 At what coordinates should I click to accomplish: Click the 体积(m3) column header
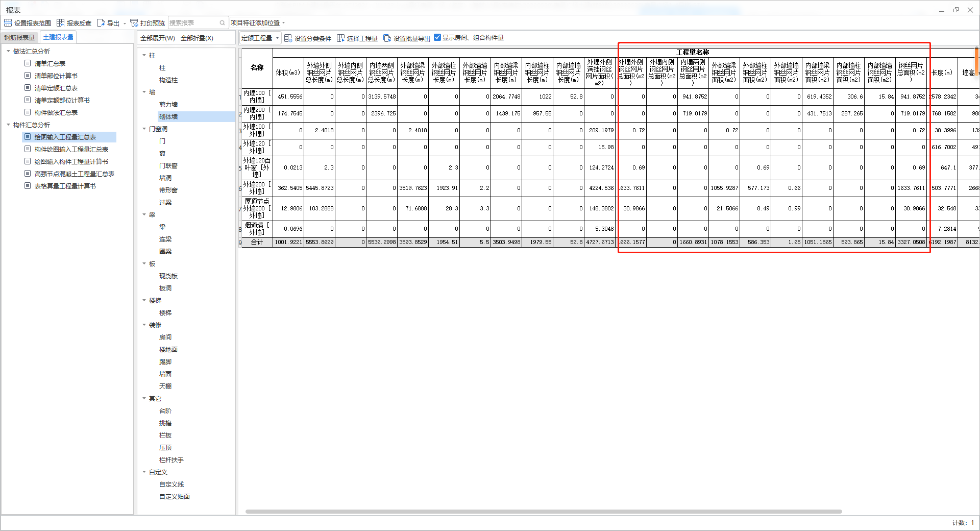288,73
